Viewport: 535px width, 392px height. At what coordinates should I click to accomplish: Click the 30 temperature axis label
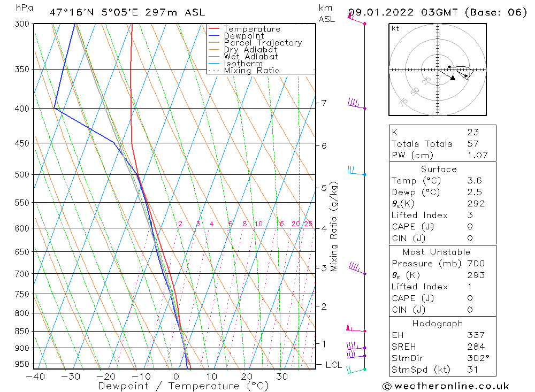pos(282,376)
